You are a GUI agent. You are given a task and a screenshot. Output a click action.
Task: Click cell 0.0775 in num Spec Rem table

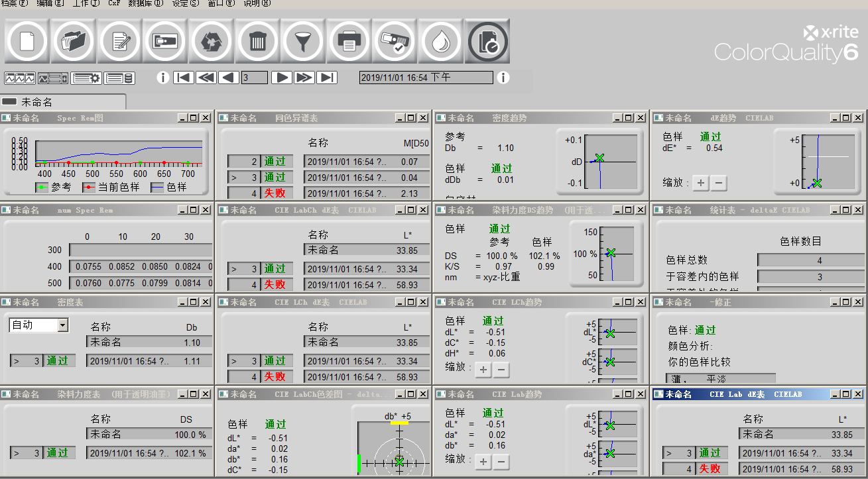coord(122,283)
